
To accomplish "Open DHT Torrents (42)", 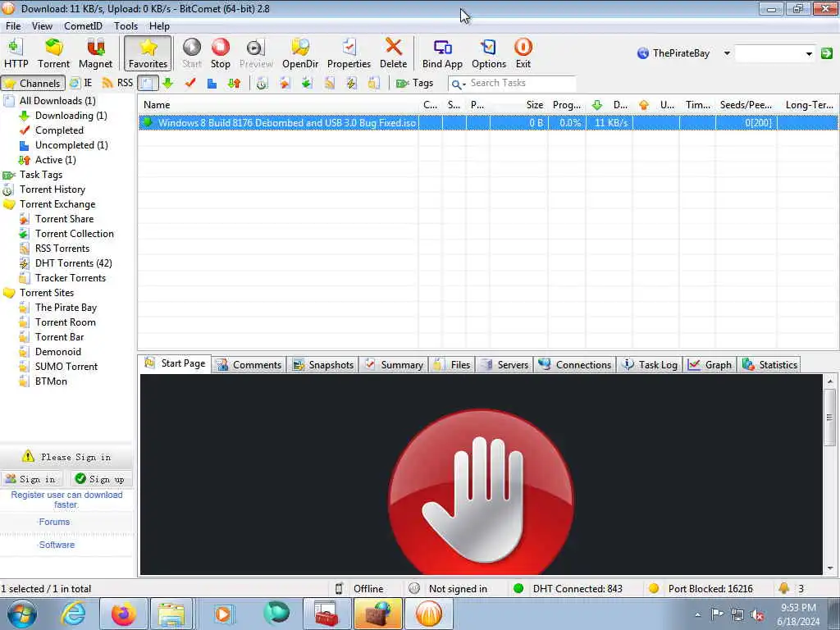I will click(x=73, y=263).
